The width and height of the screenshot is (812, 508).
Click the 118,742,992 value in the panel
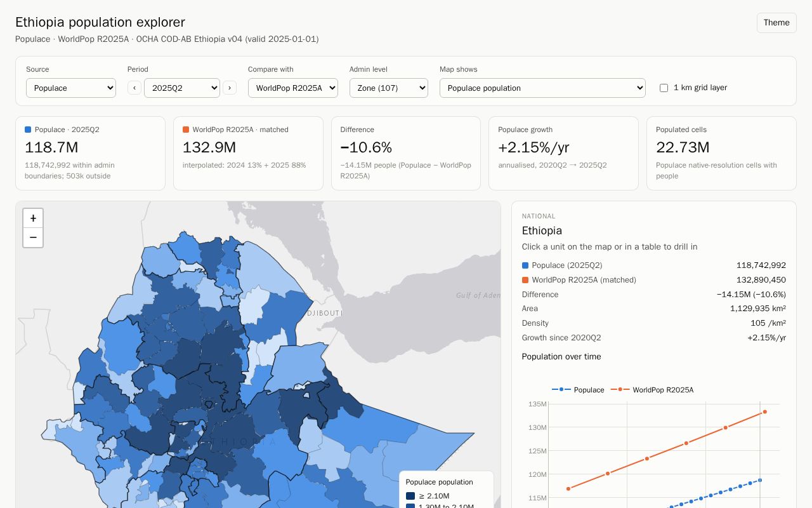coord(761,265)
